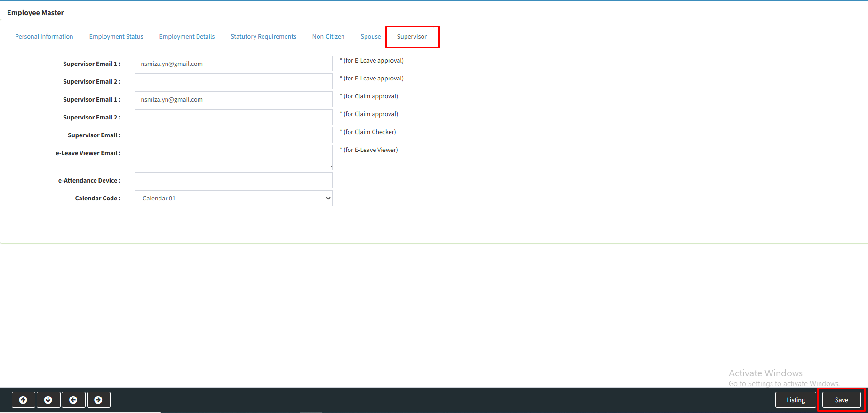
Task: Go to Statutory Requirements tab
Action: (263, 37)
